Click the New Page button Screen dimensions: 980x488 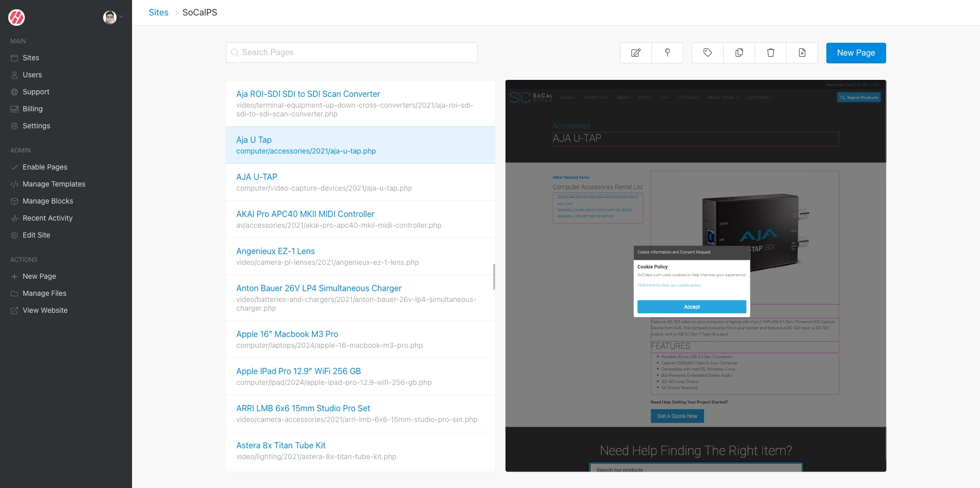[x=856, y=53]
